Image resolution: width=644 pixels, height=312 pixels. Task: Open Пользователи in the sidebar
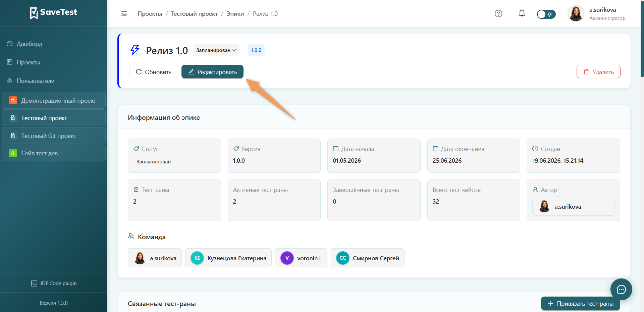(x=35, y=81)
